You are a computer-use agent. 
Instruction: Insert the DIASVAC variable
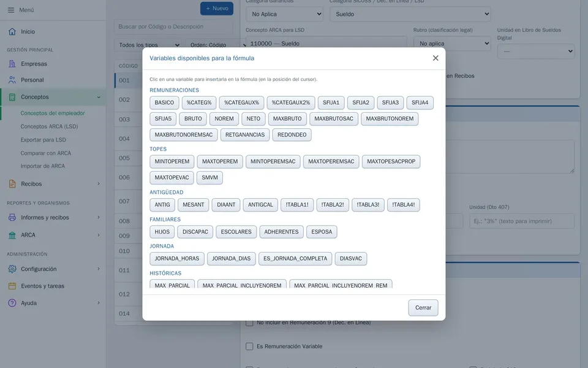351,258
